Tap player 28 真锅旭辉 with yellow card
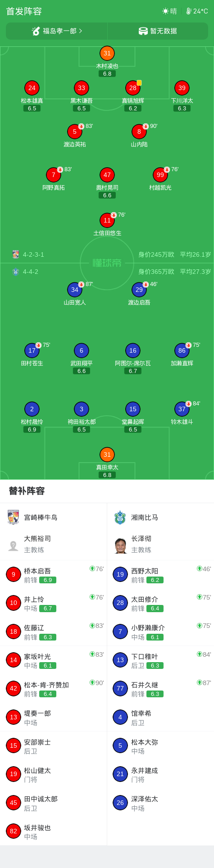 pyautogui.click(x=133, y=88)
